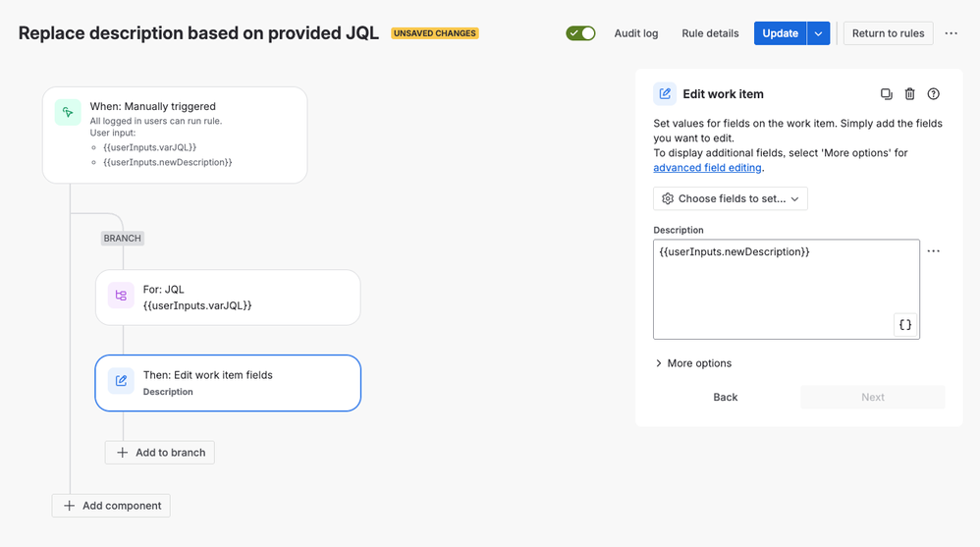Expand More options section
980x547 pixels.
coord(693,363)
